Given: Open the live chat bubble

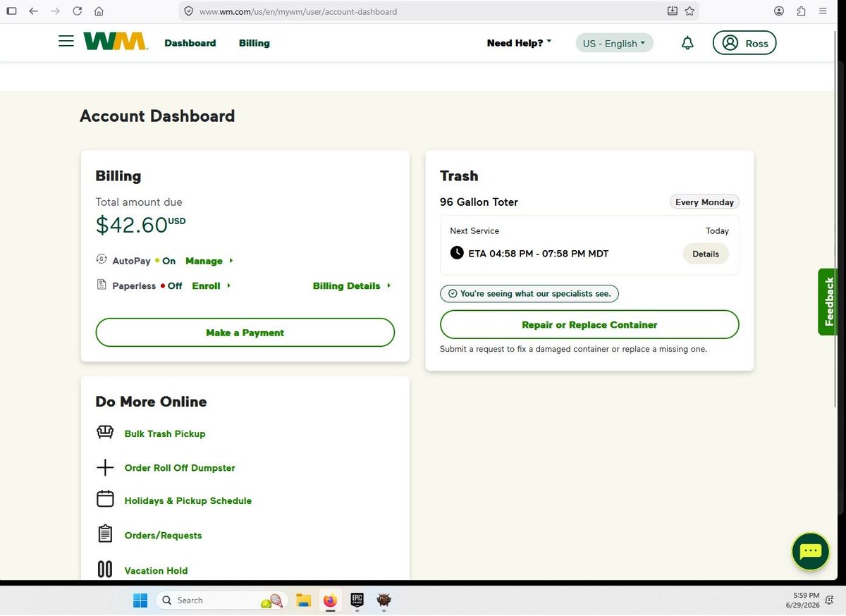Looking at the screenshot, I should pyautogui.click(x=811, y=551).
